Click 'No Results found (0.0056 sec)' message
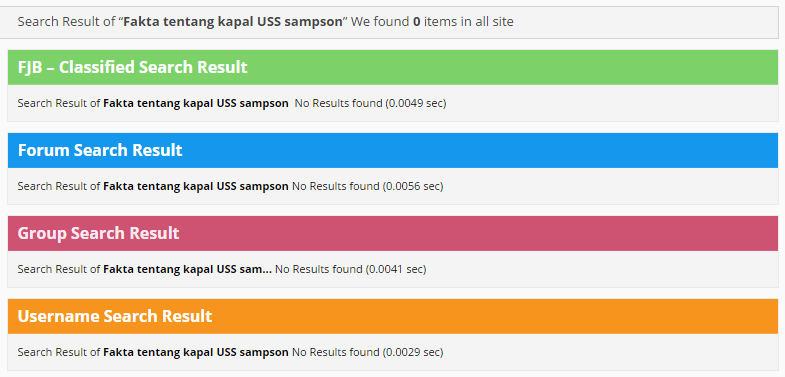Viewport: 785px width, 377px height. click(x=367, y=186)
